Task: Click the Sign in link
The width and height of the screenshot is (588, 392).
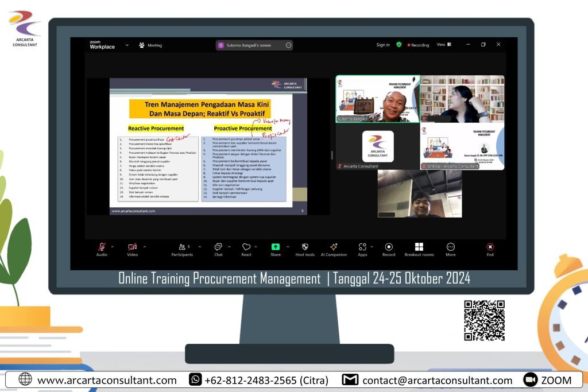Action: point(383,45)
